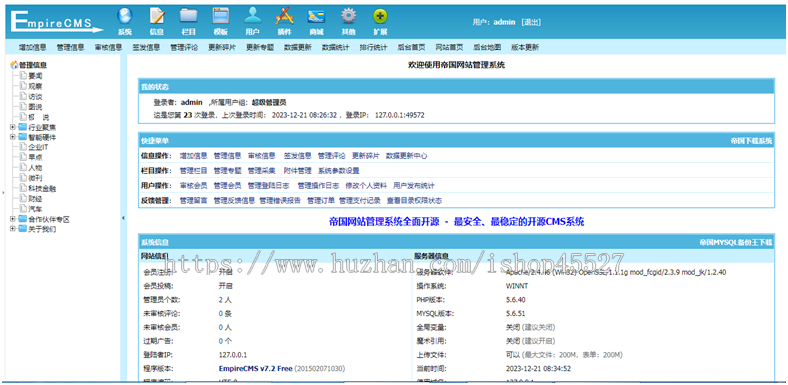
Task: Click the PHP version value 5.6.40
Action: (x=515, y=300)
